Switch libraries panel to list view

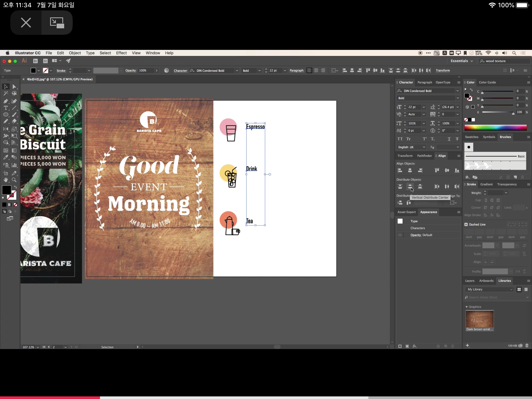tap(526, 289)
